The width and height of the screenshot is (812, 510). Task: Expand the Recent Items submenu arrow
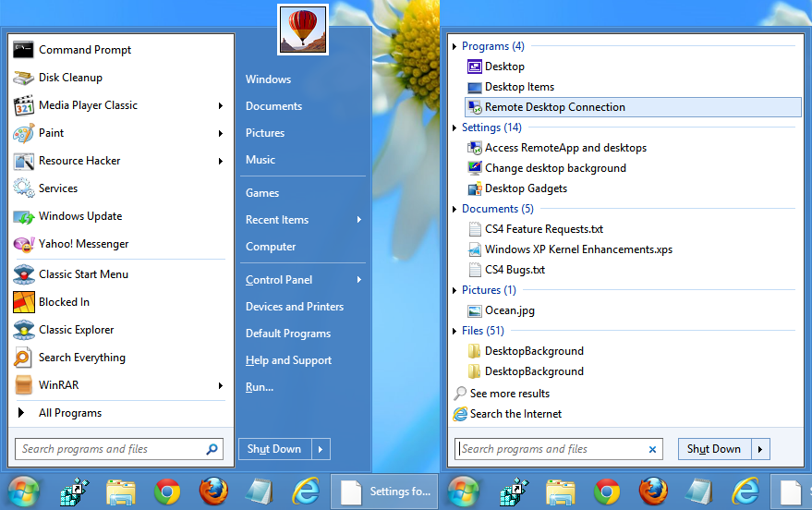[x=358, y=220]
